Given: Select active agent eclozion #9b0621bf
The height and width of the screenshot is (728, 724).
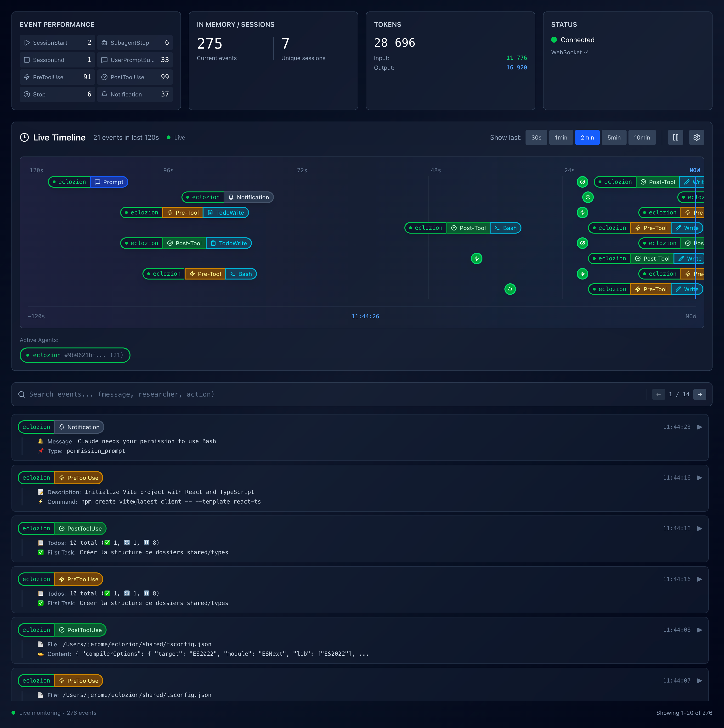Looking at the screenshot, I should tap(75, 355).
